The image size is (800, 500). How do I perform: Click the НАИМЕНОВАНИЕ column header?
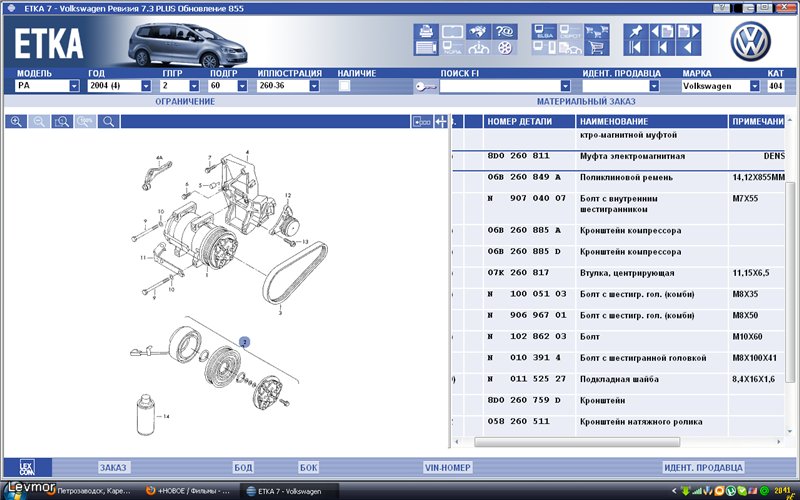652,121
